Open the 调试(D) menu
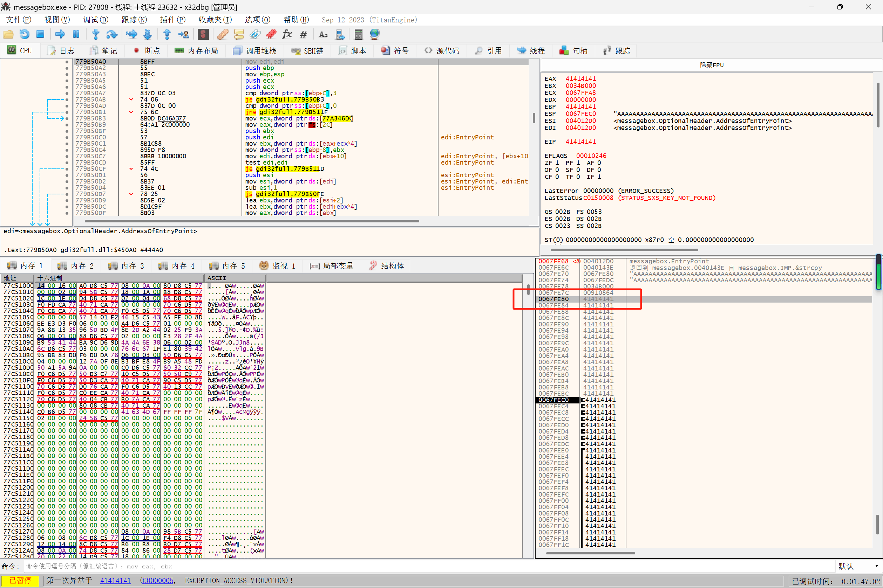Screen dimensions: 883x588 pos(95,20)
